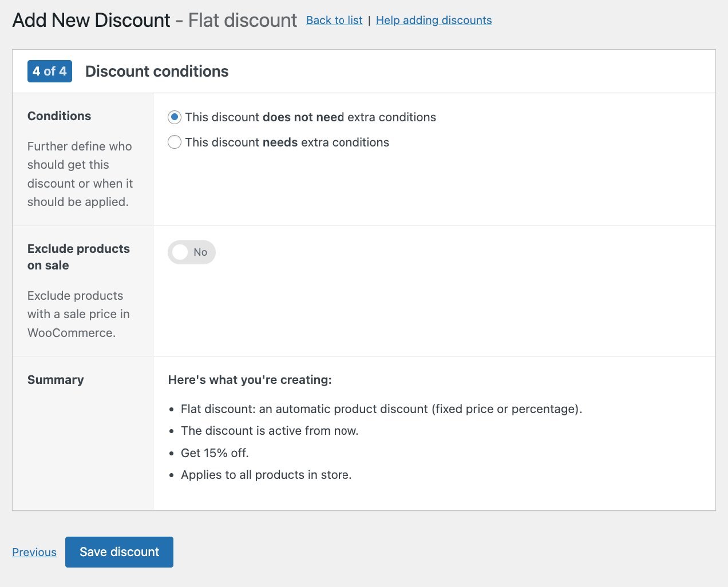Open the Previous step link
The width and height of the screenshot is (728, 587).
[x=34, y=552]
